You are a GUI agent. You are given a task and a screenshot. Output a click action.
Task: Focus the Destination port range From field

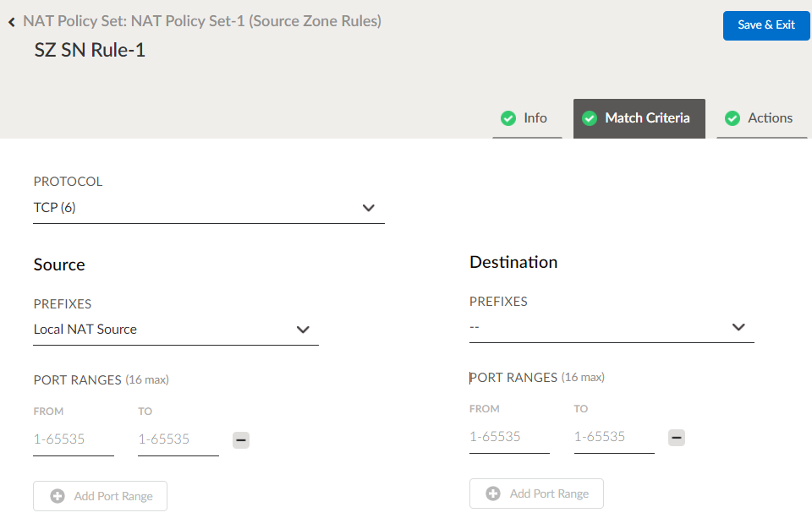tap(509, 437)
